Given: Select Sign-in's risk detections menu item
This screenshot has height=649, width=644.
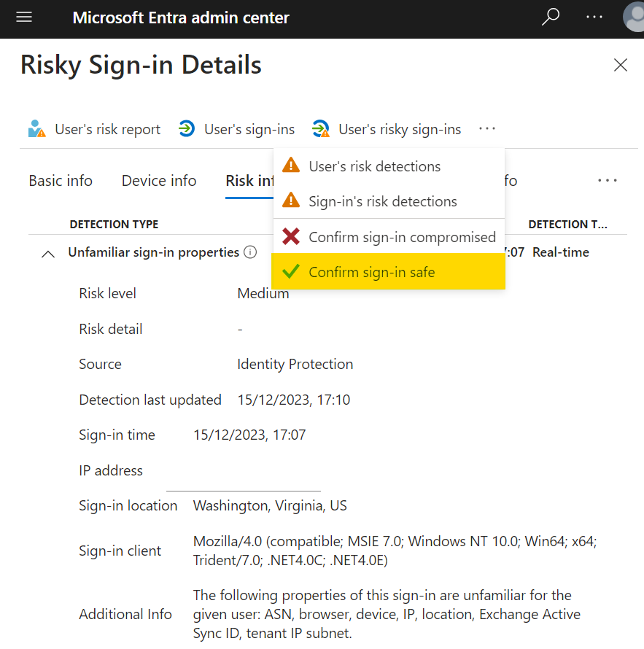Looking at the screenshot, I should pos(389,201).
